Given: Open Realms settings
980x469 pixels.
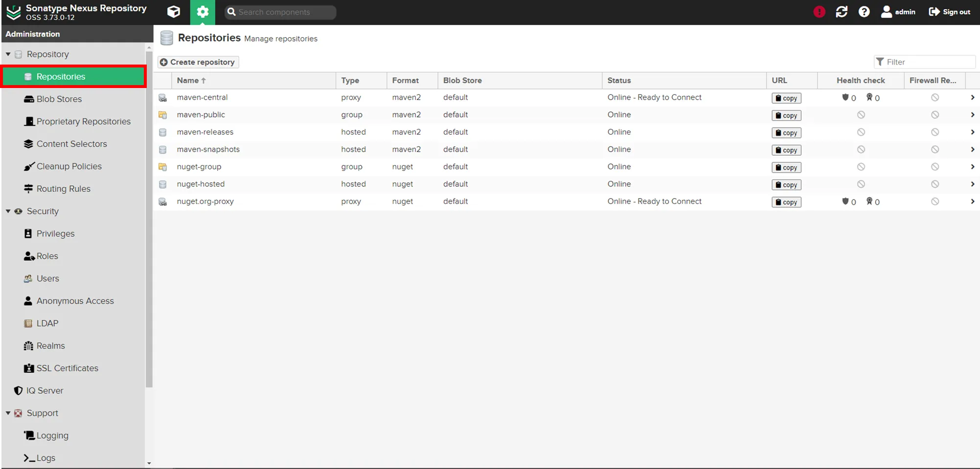Looking at the screenshot, I should (x=45, y=346).
